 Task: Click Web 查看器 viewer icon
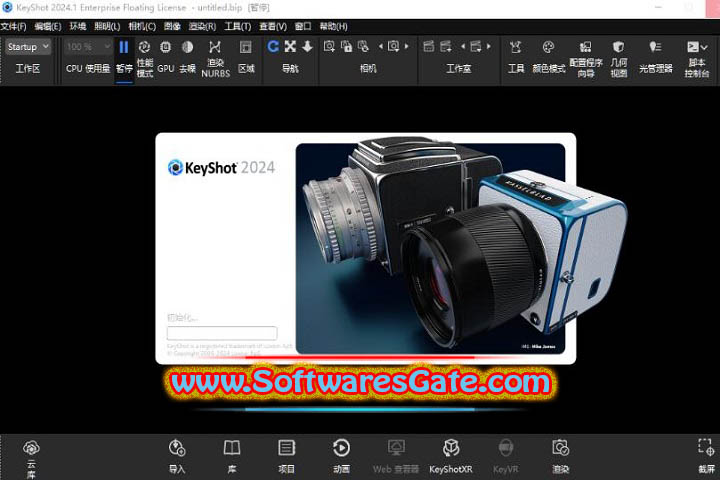click(x=396, y=457)
